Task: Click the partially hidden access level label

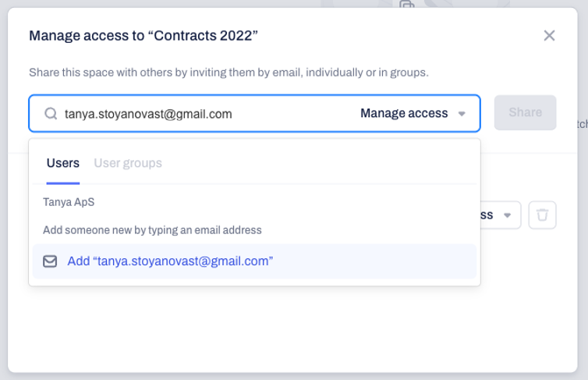Action: [x=487, y=215]
